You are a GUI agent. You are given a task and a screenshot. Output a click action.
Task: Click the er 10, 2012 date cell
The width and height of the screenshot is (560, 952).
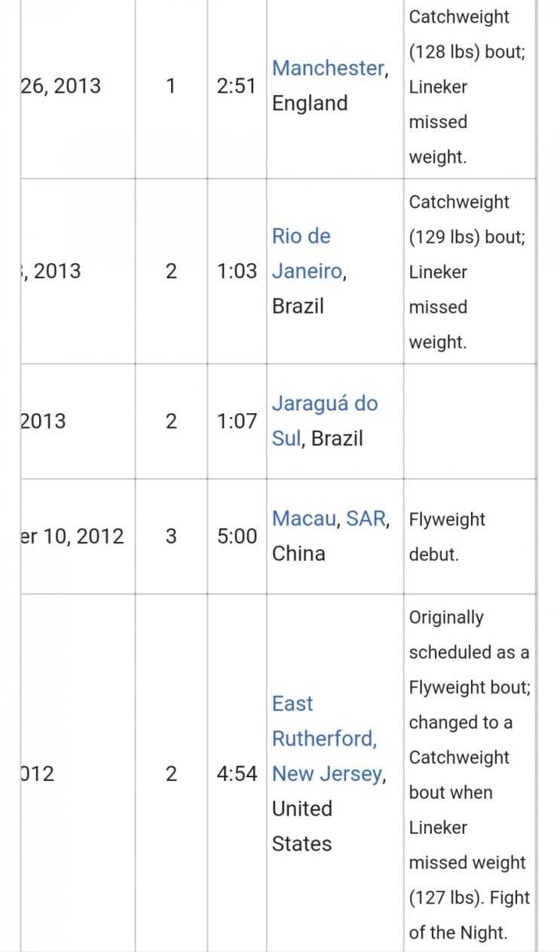(x=78, y=537)
